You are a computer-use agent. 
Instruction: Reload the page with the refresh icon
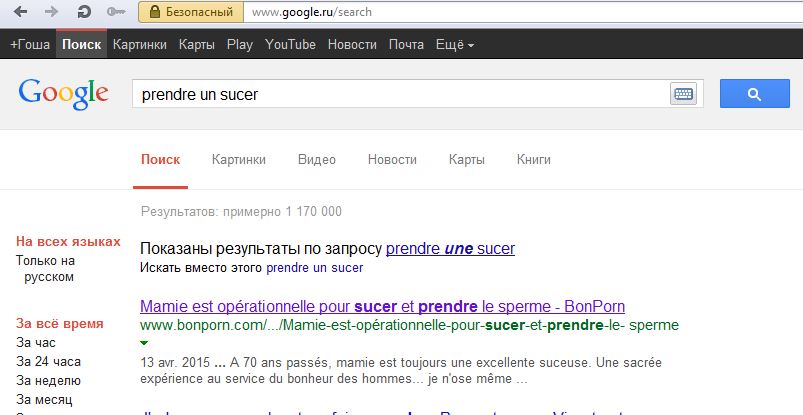84,12
